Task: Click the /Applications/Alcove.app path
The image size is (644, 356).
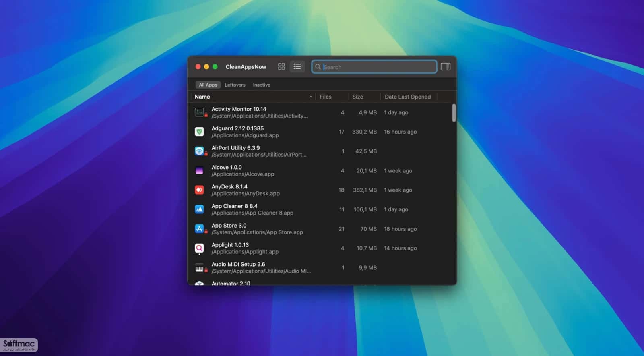Action: (x=243, y=174)
